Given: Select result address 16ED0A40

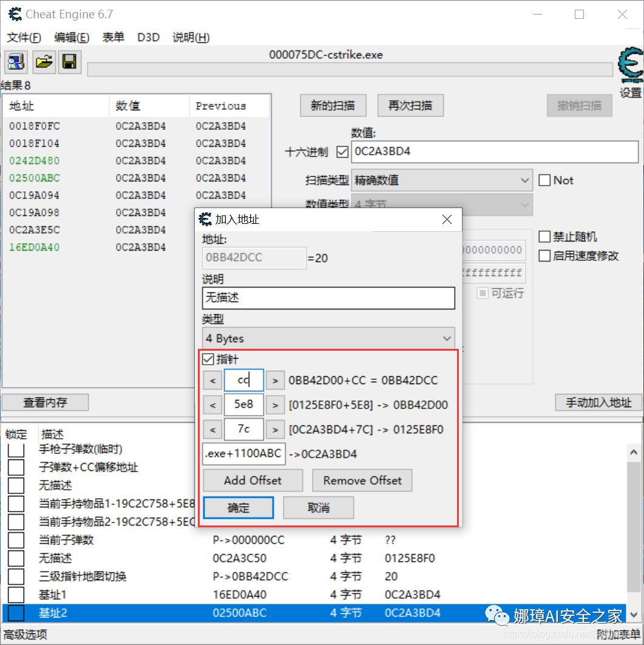Looking at the screenshot, I should coord(35,247).
